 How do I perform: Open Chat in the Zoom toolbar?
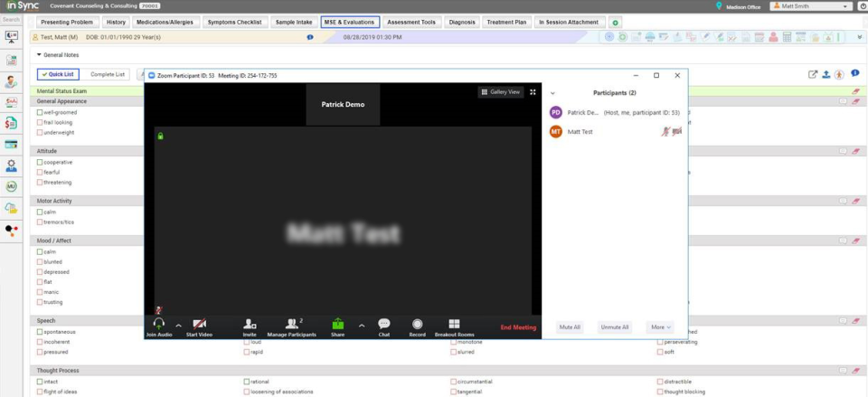click(x=384, y=327)
